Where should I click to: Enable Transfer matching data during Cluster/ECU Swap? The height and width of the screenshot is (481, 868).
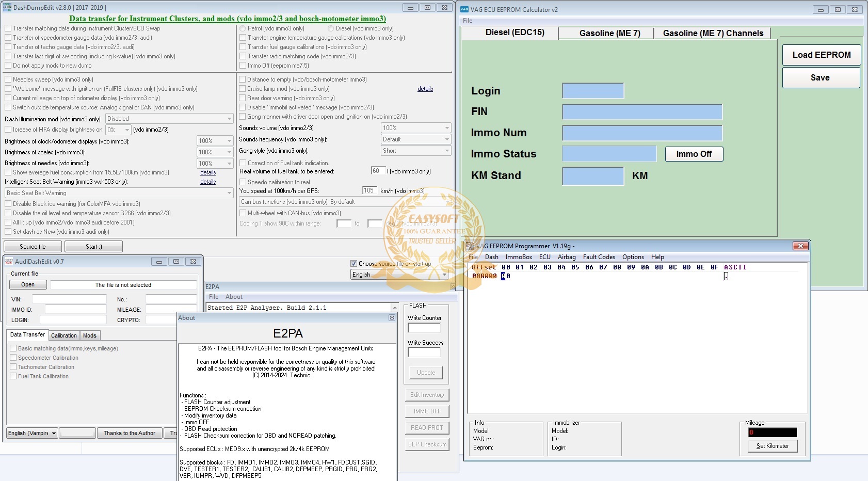(8, 28)
